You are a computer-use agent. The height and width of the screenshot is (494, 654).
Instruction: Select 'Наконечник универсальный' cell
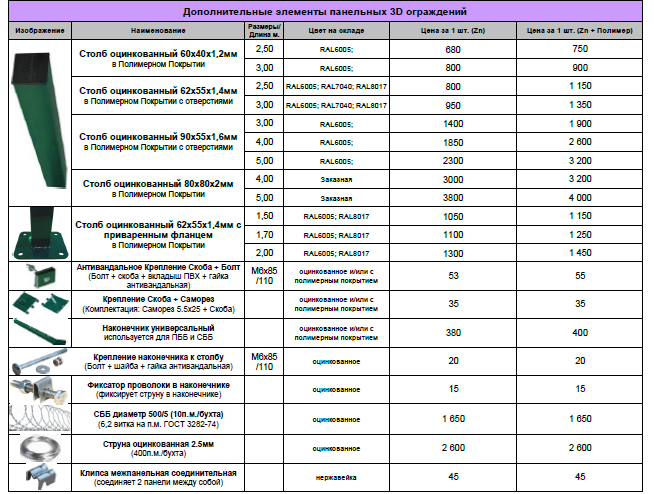pos(158,333)
